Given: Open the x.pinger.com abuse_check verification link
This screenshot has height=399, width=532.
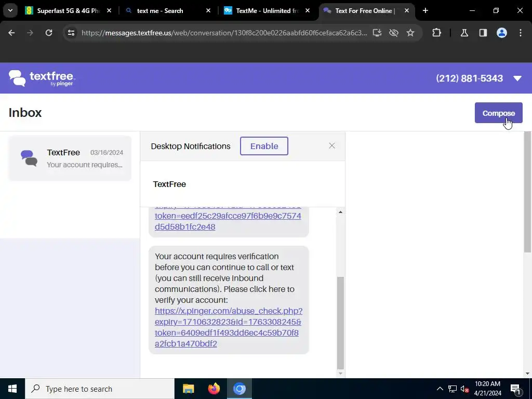Looking at the screenshot, I should 229,327.
